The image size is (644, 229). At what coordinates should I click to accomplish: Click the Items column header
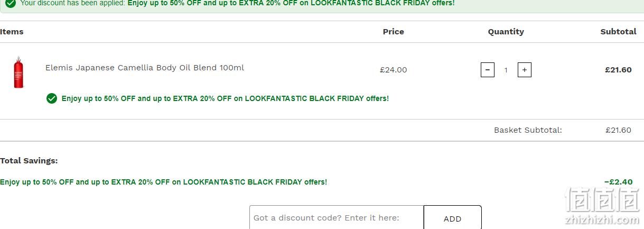click(x=12, y=32)
